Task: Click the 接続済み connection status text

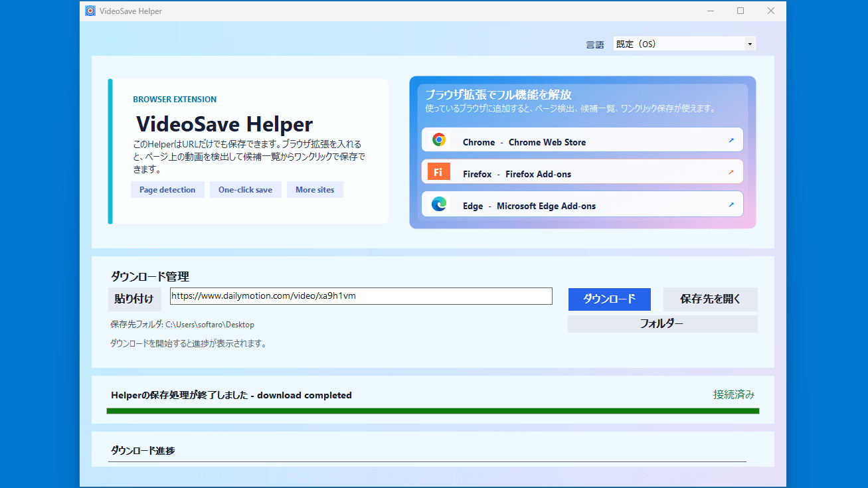Action: point(734,394)
